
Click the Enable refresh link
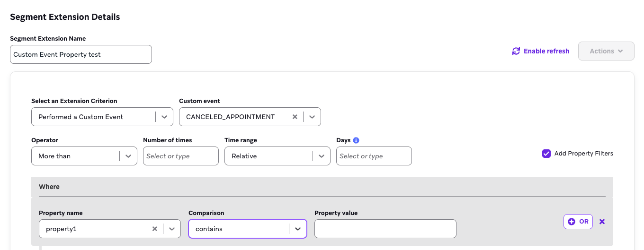[x=541, y=51]
